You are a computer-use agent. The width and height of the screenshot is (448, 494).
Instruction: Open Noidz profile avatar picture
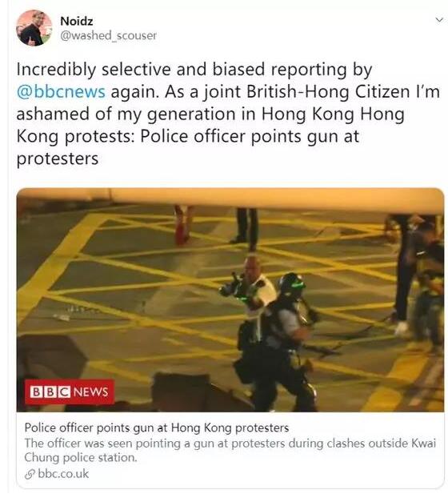34,28
